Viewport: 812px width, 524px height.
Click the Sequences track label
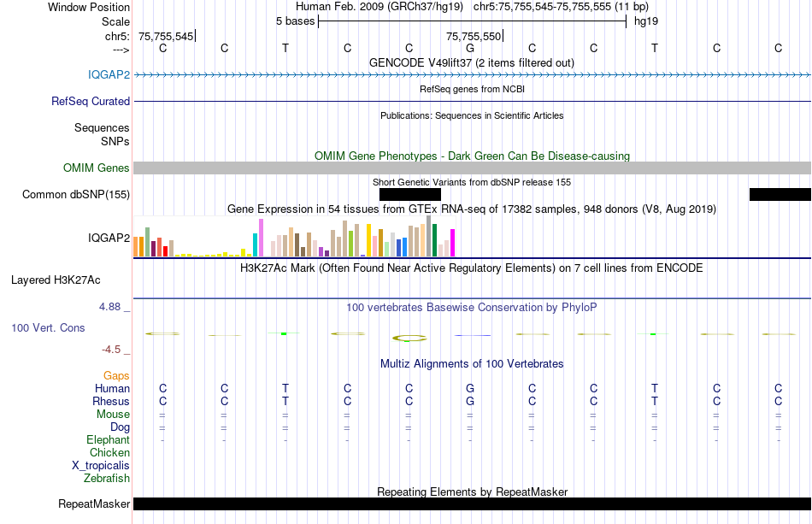coord(102,127)
